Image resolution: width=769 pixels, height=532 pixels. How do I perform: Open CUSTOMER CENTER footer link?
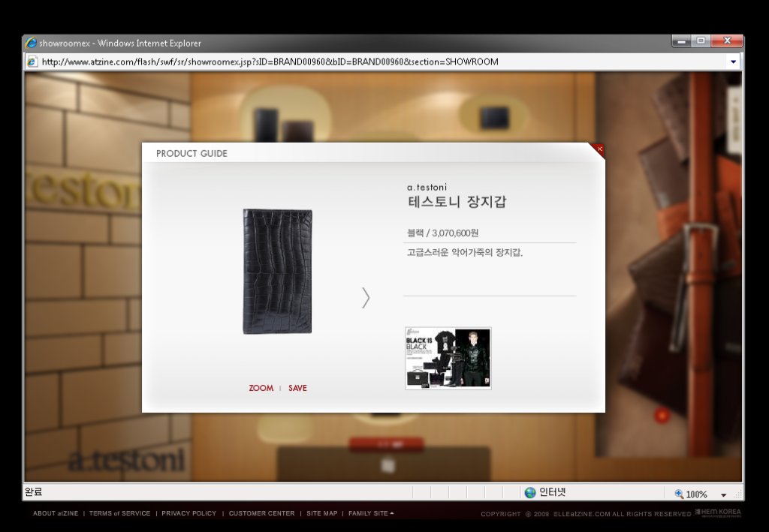click(x=261, y=513)
